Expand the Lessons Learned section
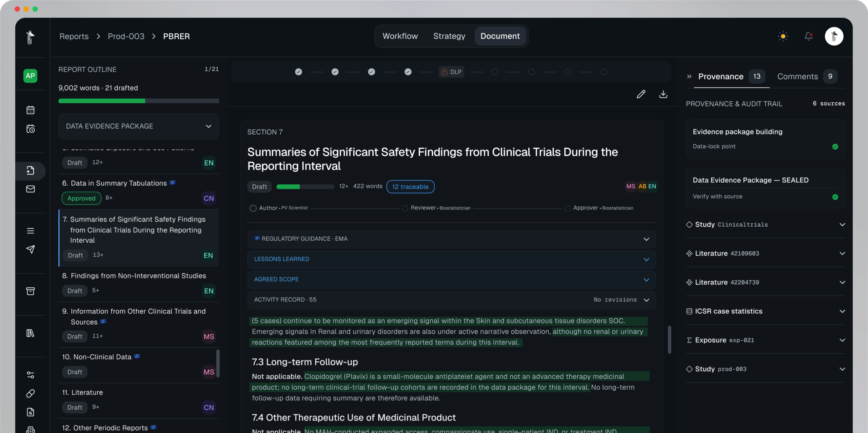868x433 pixels. (452, 259)
